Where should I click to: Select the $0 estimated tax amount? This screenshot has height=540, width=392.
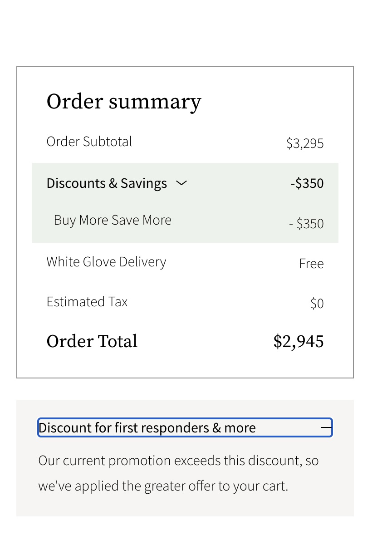point(317,303)
